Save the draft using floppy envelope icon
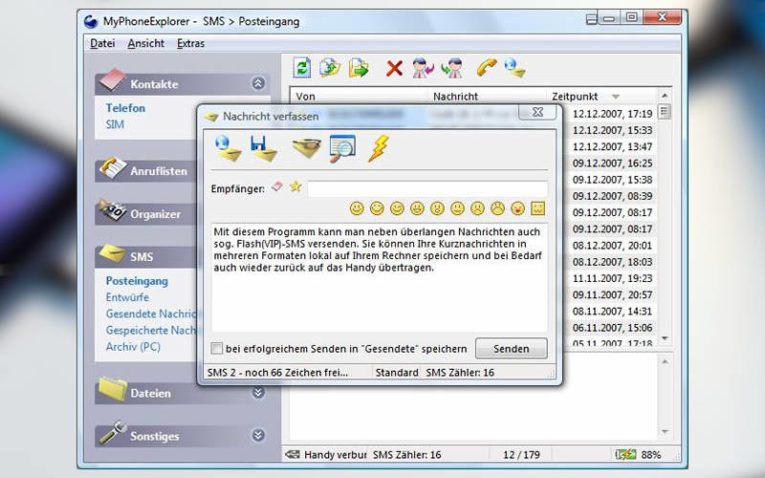Screen dimensions: 765x478 point(263,148)
